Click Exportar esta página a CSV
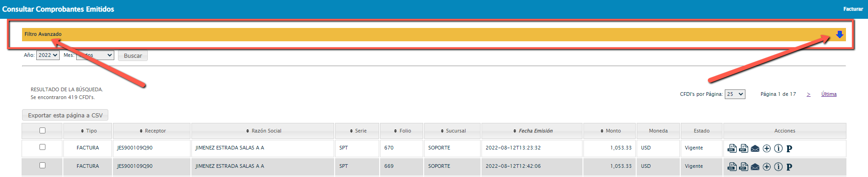The width and height of the screenshot is (868, 177). point(65,115)
